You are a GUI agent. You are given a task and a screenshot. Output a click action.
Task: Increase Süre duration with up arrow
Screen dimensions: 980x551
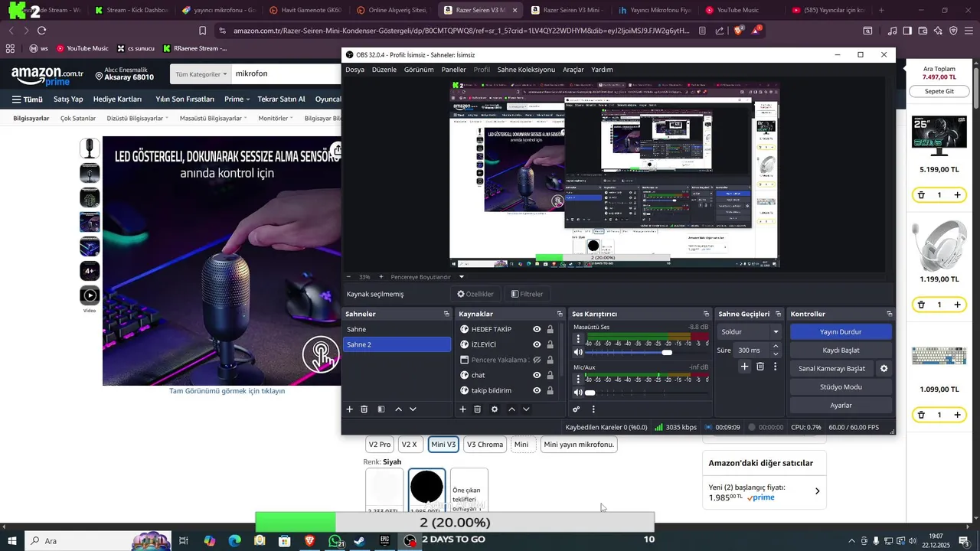point(776,346)
